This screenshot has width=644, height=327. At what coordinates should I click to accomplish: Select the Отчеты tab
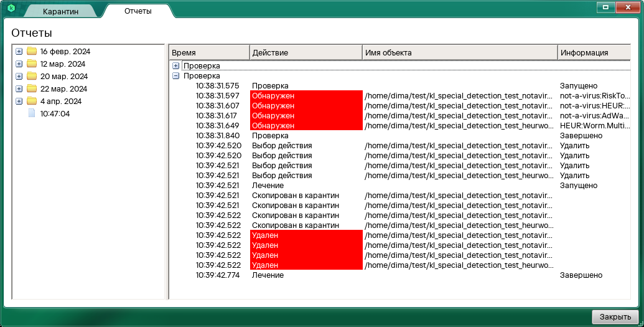coord(138,11)
